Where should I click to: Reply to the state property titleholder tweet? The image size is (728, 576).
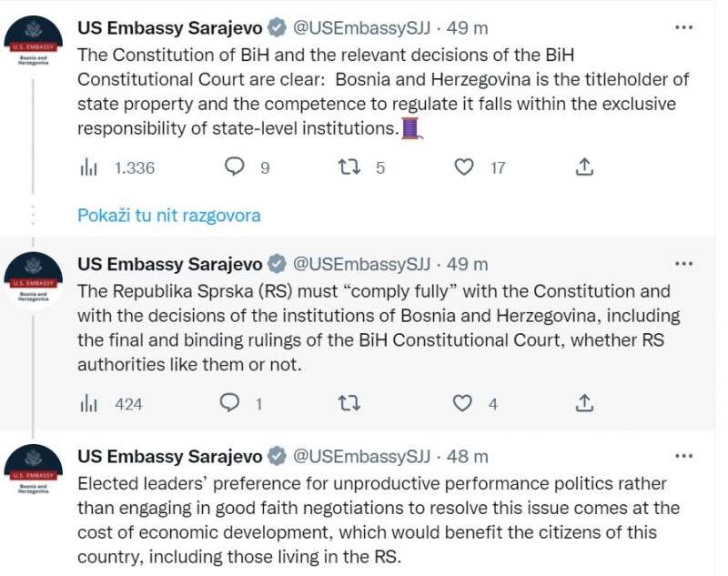235,167
